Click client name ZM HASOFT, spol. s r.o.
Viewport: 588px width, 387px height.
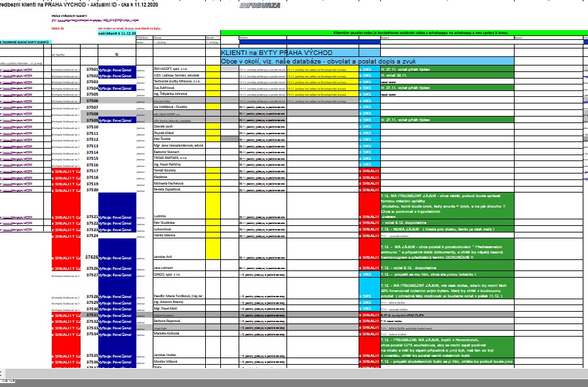(x=170, y=69)
